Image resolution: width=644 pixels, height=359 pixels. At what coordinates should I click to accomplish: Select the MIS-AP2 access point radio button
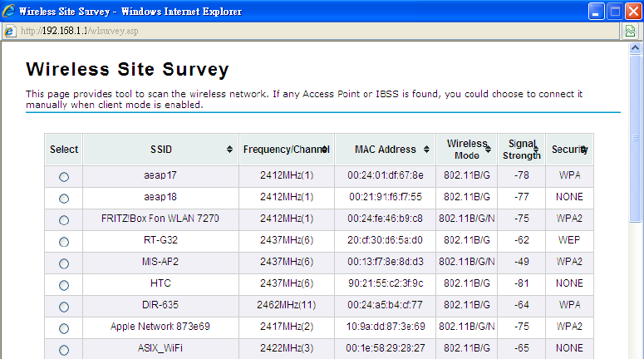(x=64, y=263)
